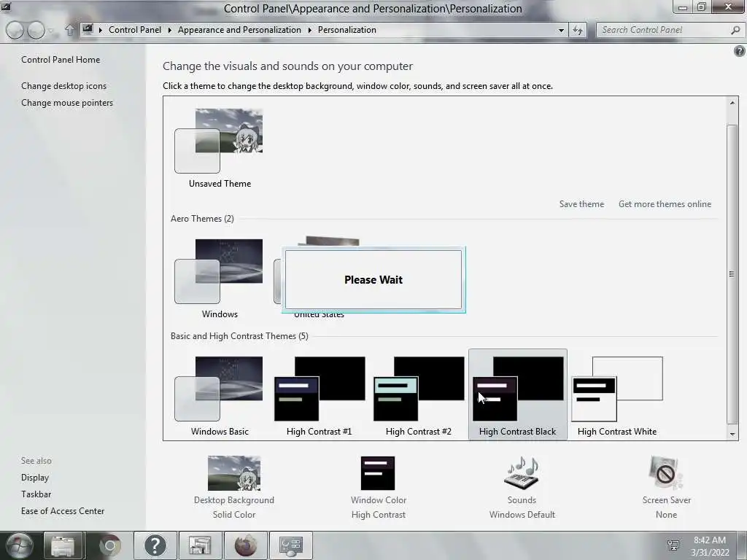Select the High Contrast White theme

tap(617, 396)
